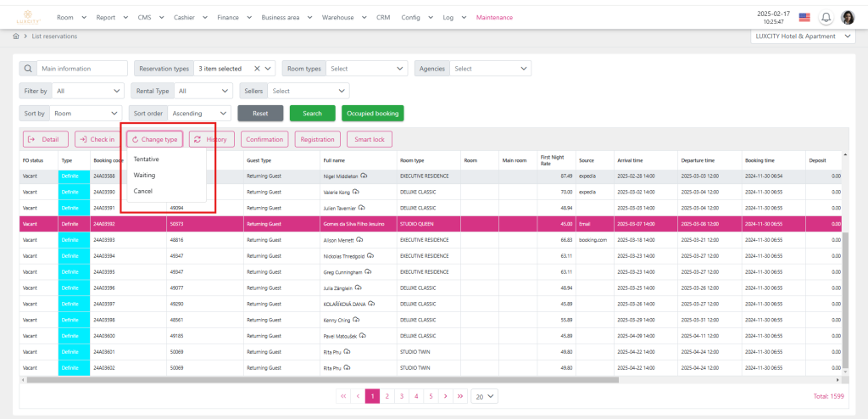Viewport: 868px width, 419px height.
Task: Click the Smart lock button
Action: 369,139
